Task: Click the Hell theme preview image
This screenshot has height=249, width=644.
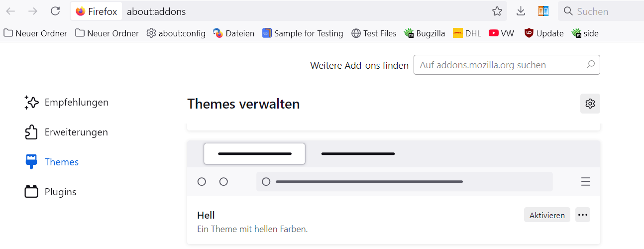Action: tap(393, 168)
